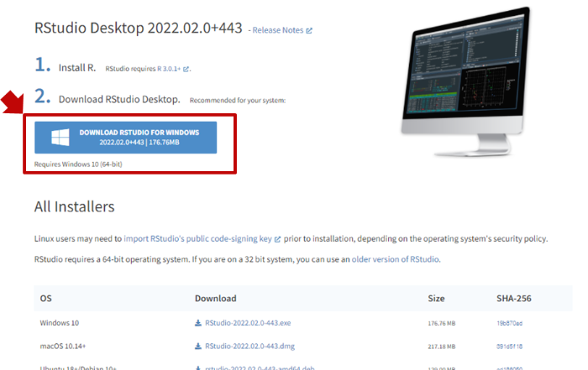The width and height of the screenshot is (588, 370).
Task: Open older version of RStudio link
Action: [396, 259]
